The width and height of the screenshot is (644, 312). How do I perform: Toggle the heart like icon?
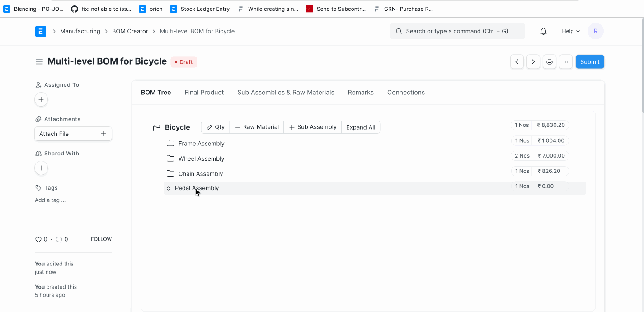(38, 239)
